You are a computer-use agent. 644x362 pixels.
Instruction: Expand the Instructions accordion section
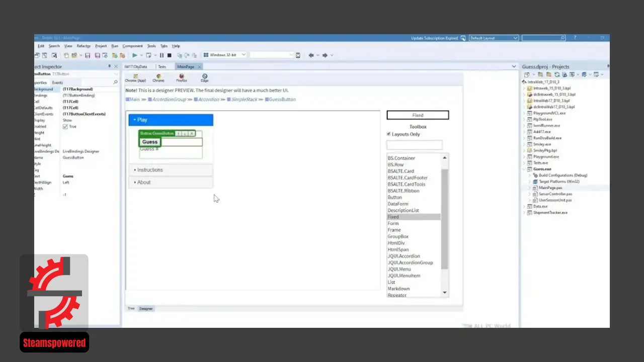[171, 170]
